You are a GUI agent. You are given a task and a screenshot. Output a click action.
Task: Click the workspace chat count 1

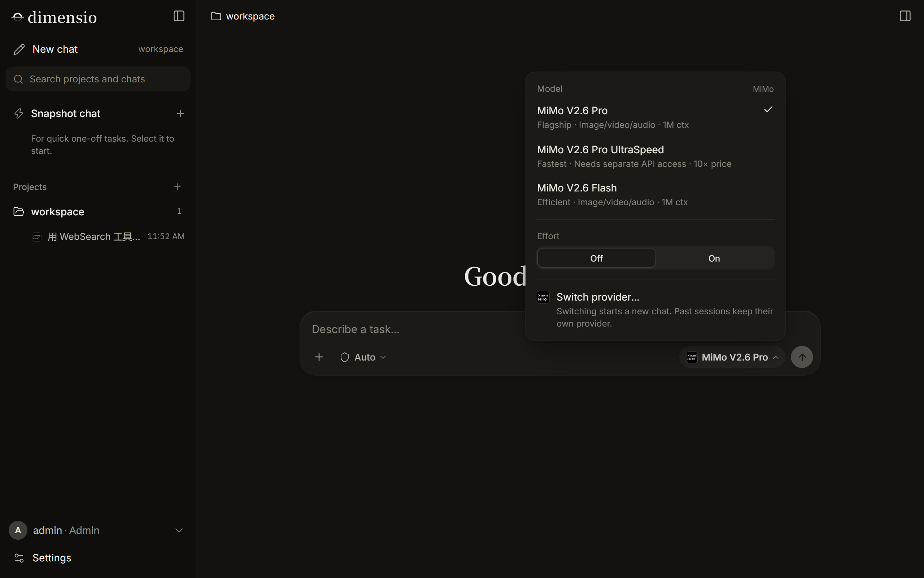[x=179, y=211]
